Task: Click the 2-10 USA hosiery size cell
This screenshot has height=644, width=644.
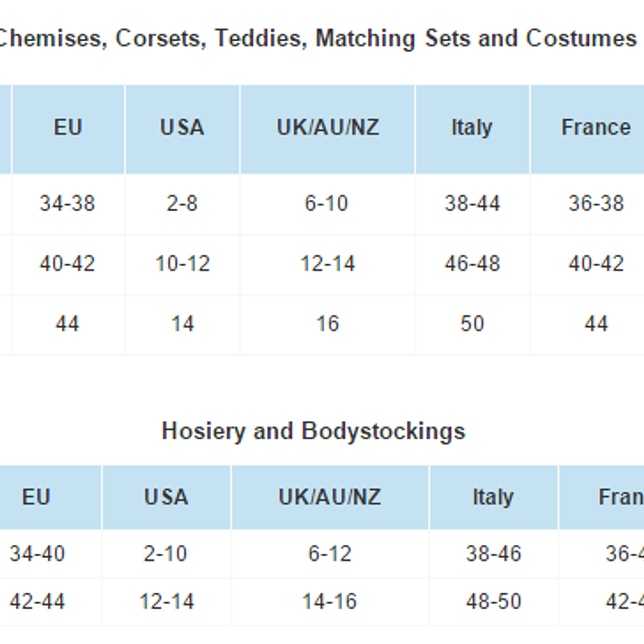Action: pyautogui.click(x=165, y=554)
